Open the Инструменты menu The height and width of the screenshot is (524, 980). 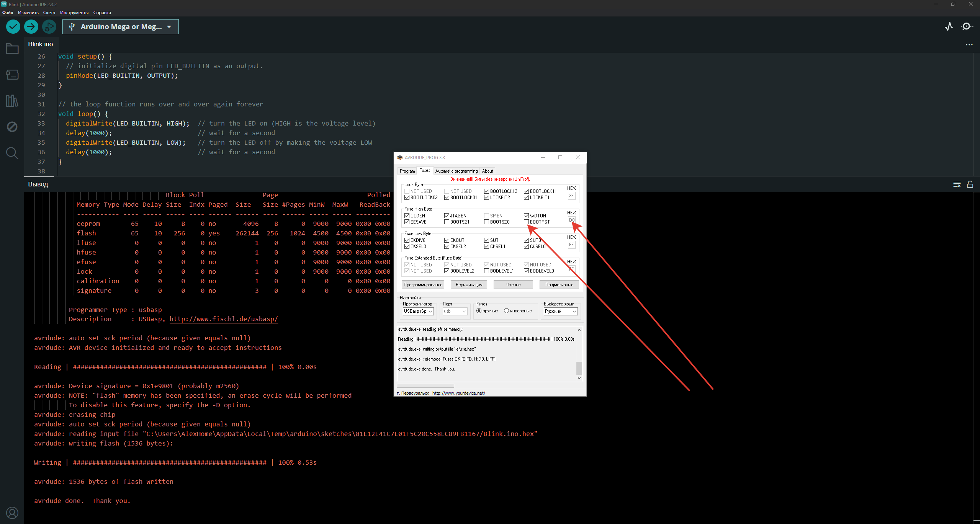(74, 13)
